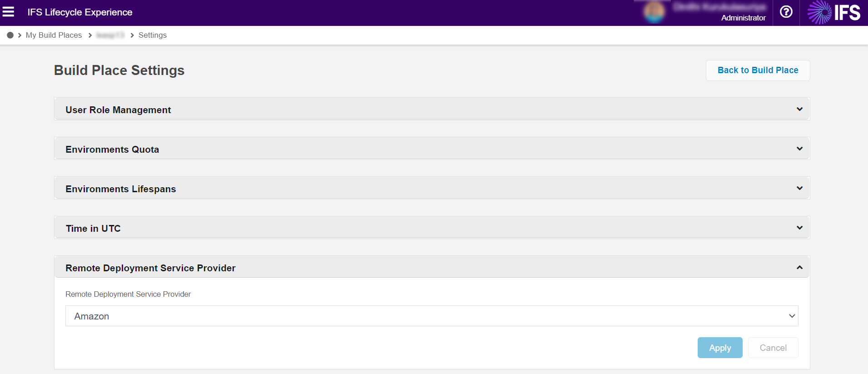Click the User Role Management header
This screenshot has height=374, width=868.
click(118, 110)
